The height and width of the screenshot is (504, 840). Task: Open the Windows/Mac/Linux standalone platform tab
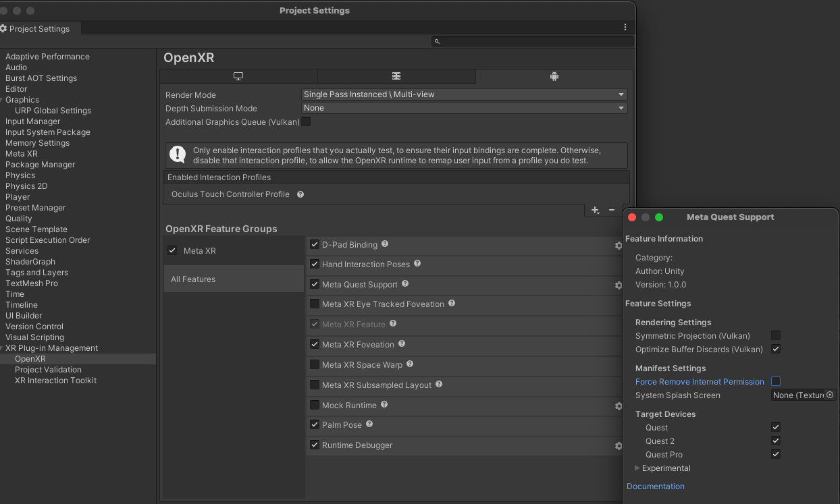[238, 76]
